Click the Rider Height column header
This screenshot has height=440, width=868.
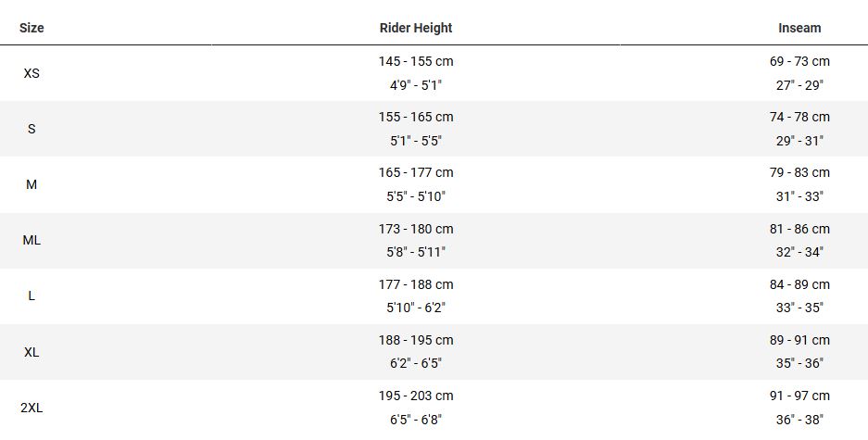416,28
